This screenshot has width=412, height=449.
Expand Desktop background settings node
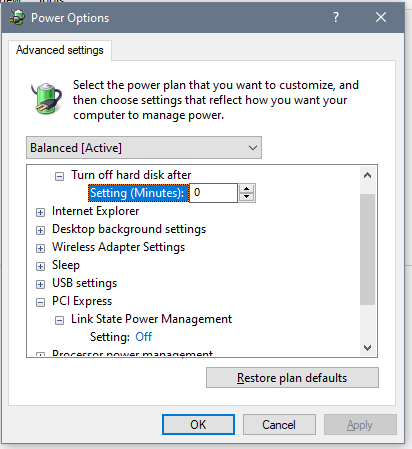40,230
